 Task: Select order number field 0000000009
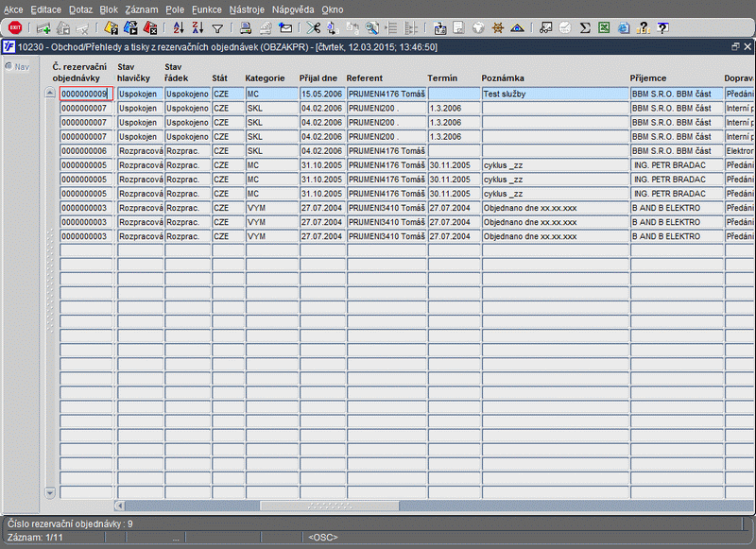(86, 94)
